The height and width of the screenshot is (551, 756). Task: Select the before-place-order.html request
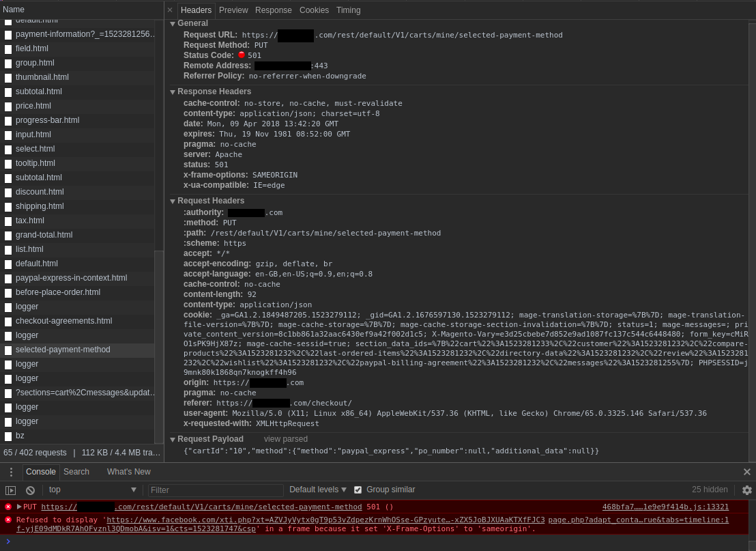[x=58, y=292]
